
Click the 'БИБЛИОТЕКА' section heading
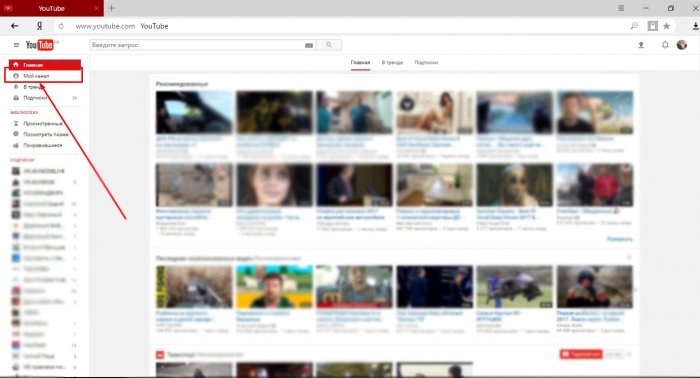click(24, 112)
